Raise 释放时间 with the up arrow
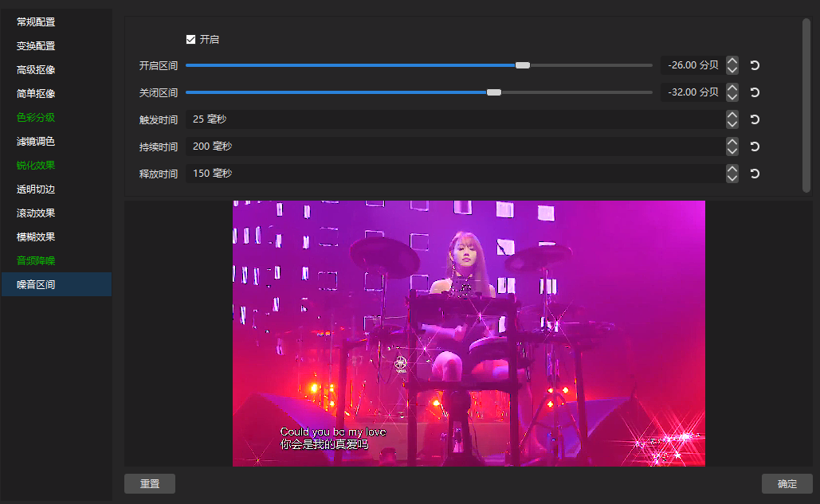 point(732,170)
